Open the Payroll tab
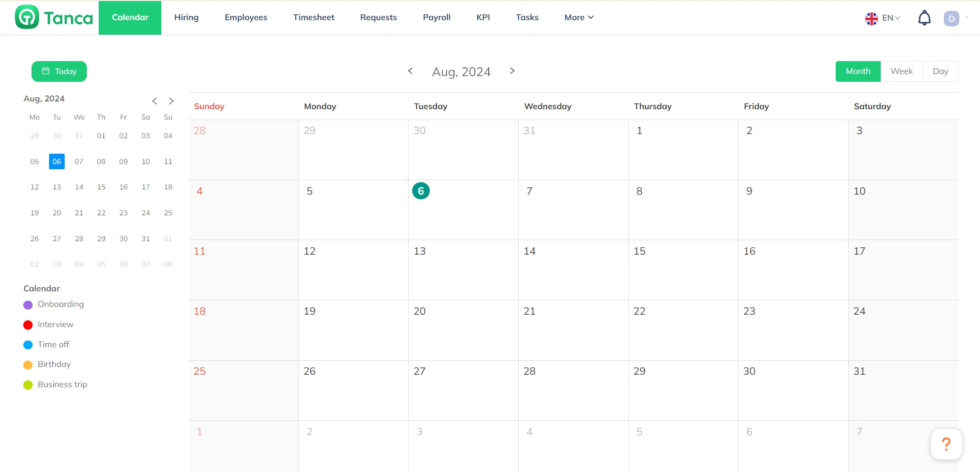The height and width of the screenshot is (472, 980). coord(436,18)
